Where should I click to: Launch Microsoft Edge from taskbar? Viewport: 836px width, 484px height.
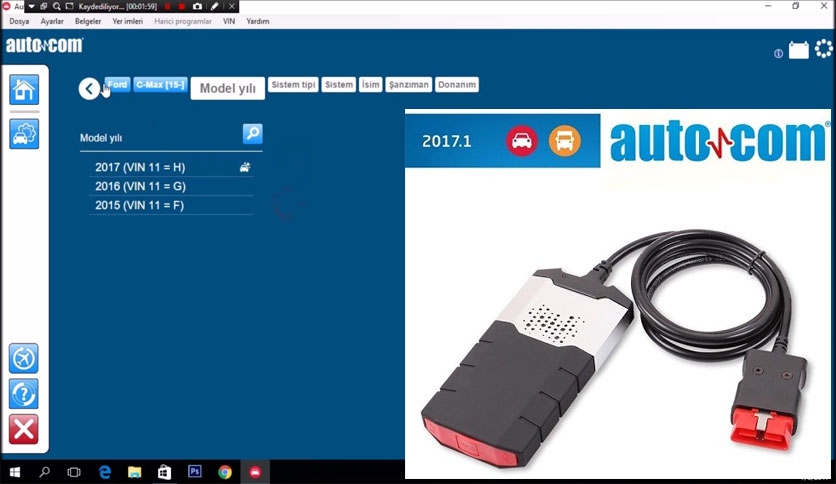[104, 472]
